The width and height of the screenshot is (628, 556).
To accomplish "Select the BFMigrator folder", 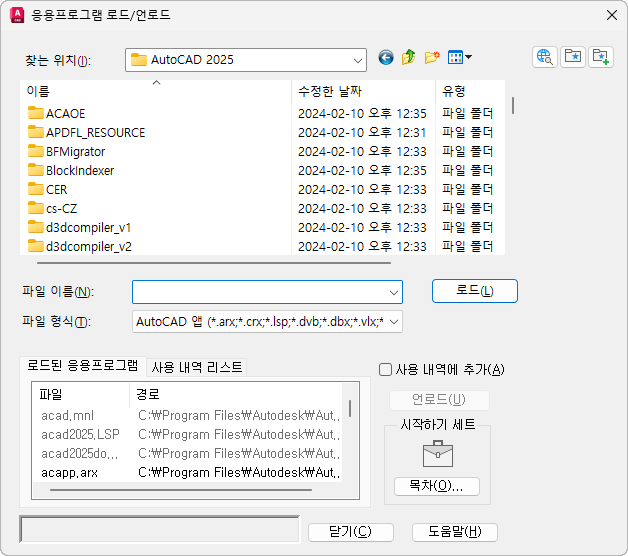I will click(66, 151).
